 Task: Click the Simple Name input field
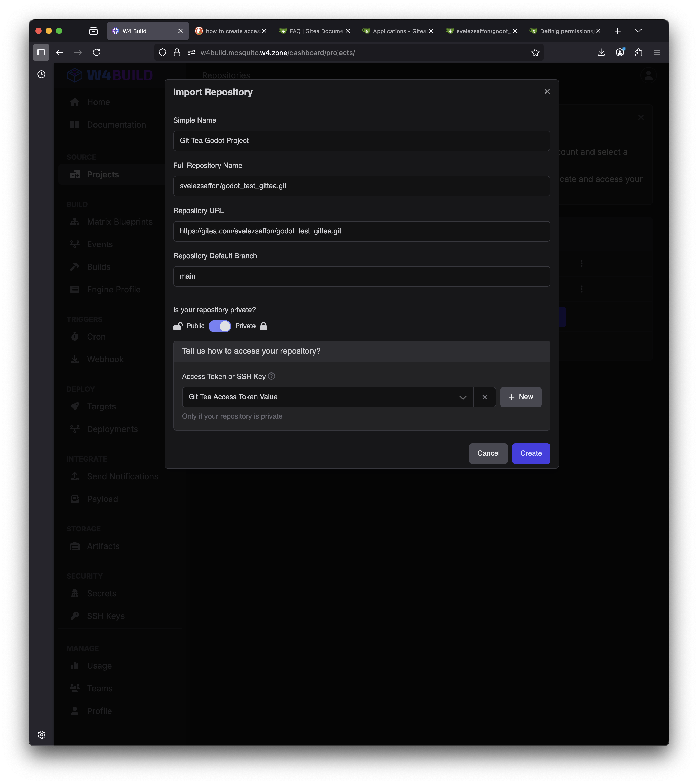[x=362, y=141]
